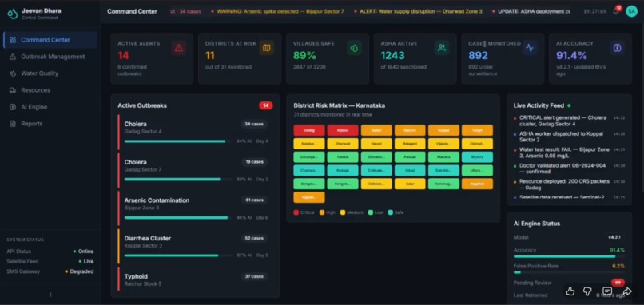
Task: Click the Command Center grid icon in sidebar
Action: coord(13,40)
